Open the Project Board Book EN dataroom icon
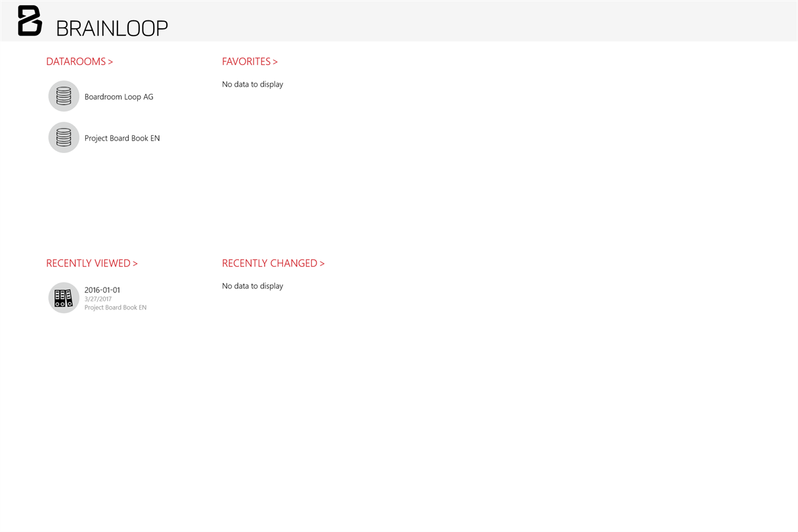The height and width of the screenshot is (532, 798). click(x=64, y=138)
